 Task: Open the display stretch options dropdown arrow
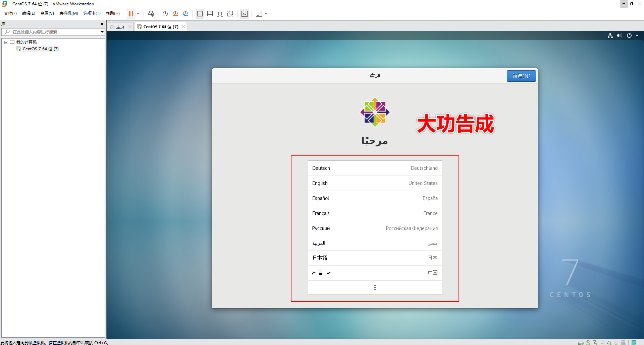(x=266, y=14)
